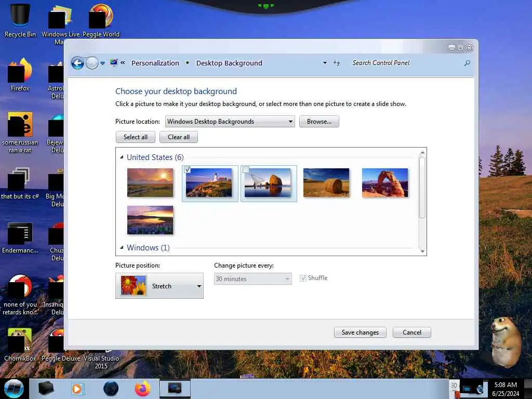The width and height of the screenshot is (532, 399).
Task: Select the 'that but its c#' desktop icon
Action: (20, 183)
